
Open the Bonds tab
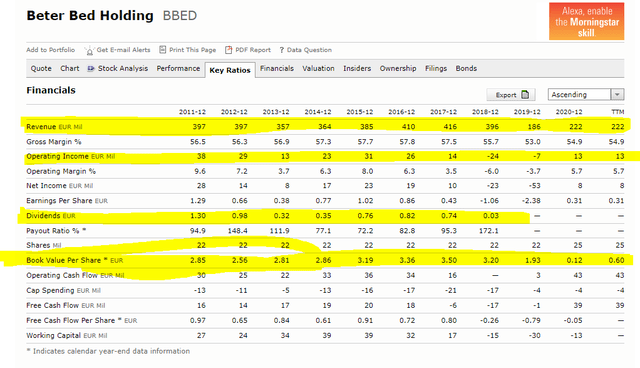tap(466, 69)
